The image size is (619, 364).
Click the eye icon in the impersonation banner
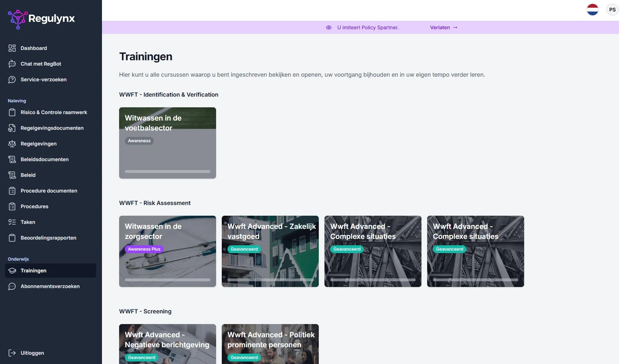[x=329, y=27]
